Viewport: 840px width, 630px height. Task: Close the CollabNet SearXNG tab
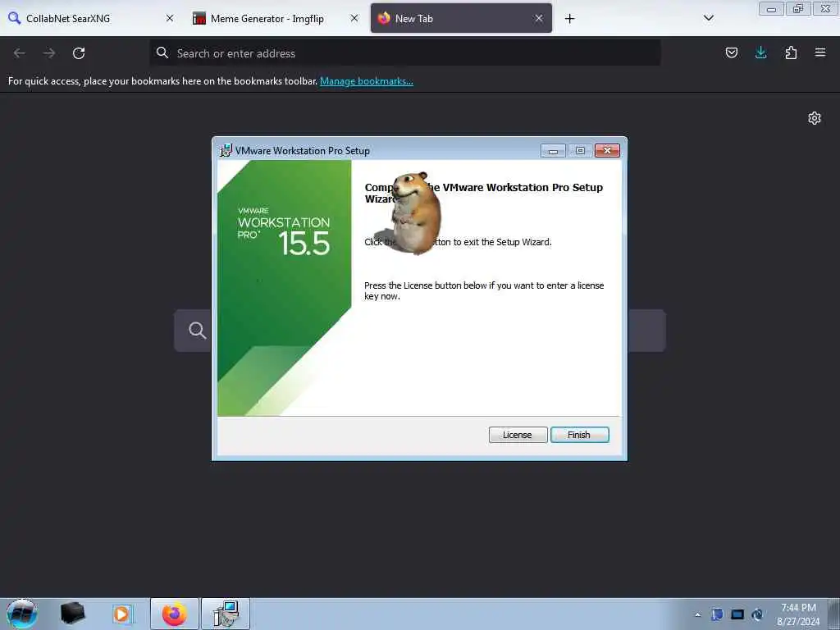coord(170,18)
